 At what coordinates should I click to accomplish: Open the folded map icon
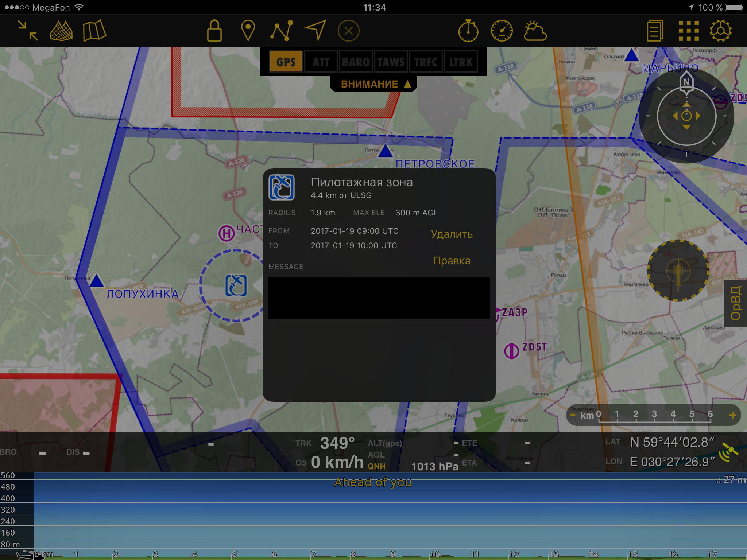click(x=94, y=31)
